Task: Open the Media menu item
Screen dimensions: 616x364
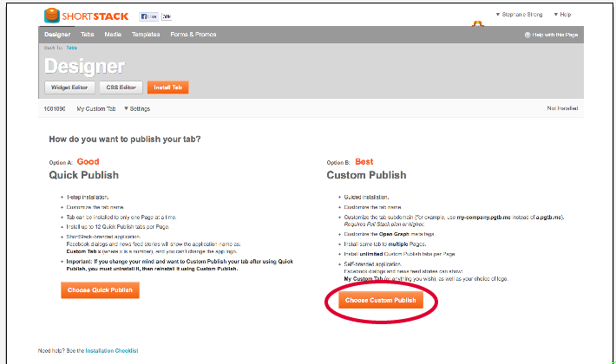Action: tap(113, 35)
